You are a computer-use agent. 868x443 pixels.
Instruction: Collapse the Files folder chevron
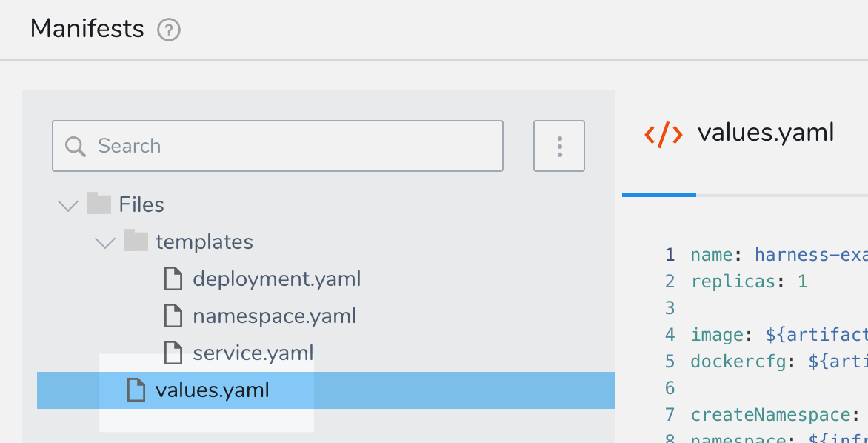pyautogui.click(x=68, y=206)
